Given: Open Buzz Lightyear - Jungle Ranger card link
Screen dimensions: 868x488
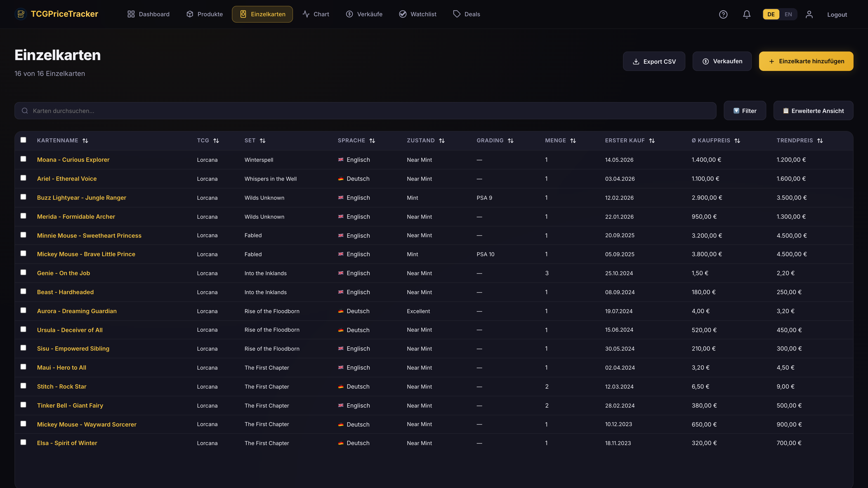Looking at the screenshot, I should point(82,198).
